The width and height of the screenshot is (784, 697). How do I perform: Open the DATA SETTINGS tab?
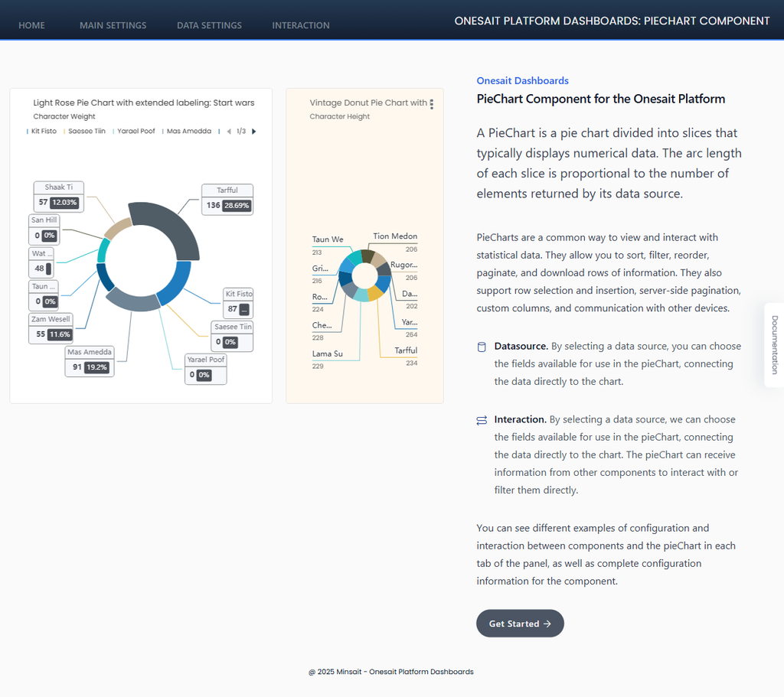tap(209, 25)
